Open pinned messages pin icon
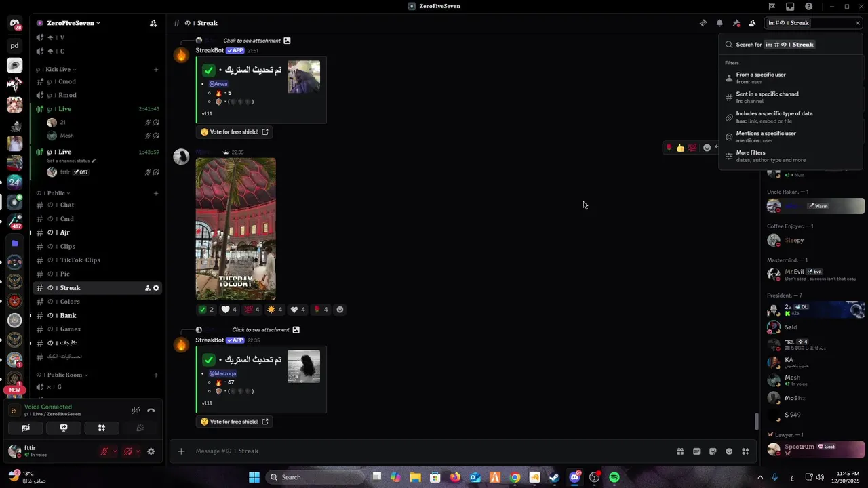Viewport: 868px width, 488px height. click(x=736, y=23)
